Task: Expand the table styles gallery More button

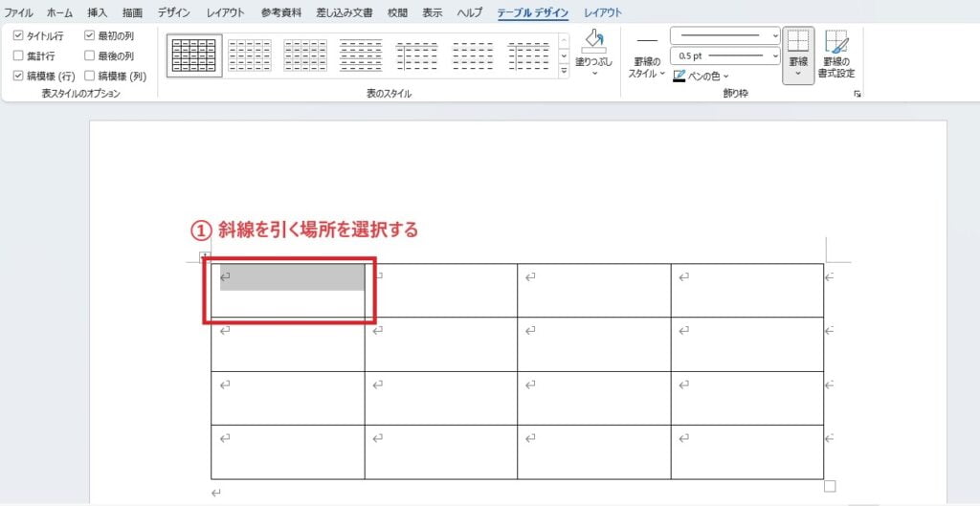Action: 564,71
